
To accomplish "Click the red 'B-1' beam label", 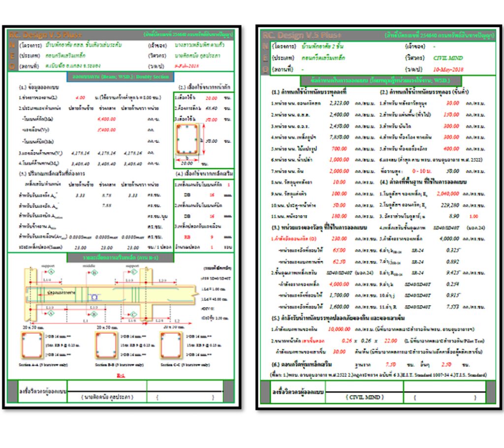I will (121, 375).
